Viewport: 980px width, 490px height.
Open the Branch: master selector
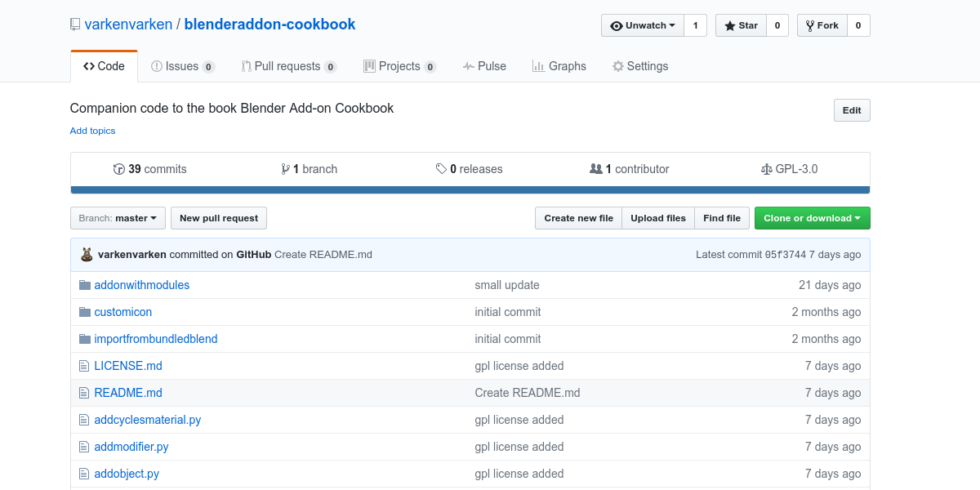click(x=118, y=218)
